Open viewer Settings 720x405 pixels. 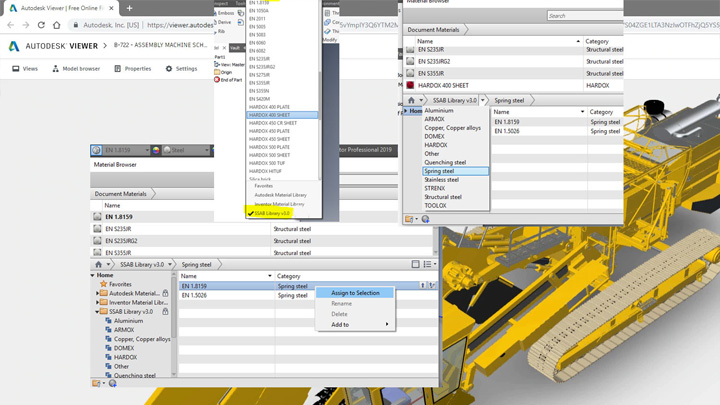[181, 68]
